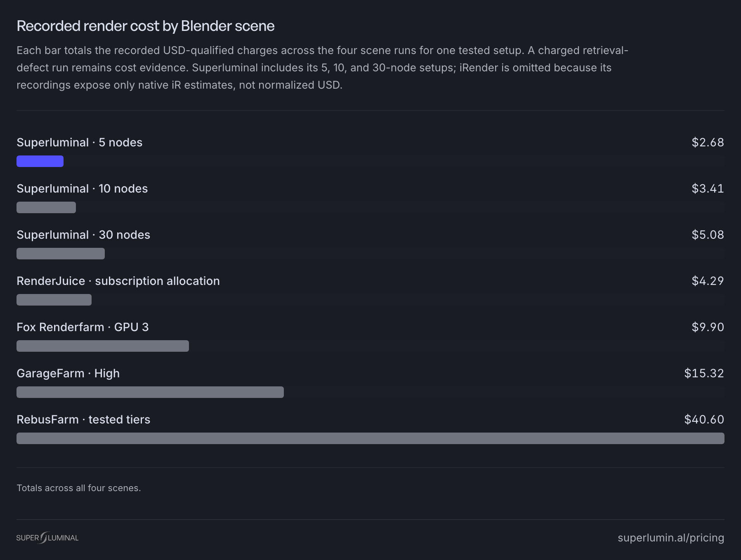Click the Superluminal · 5 nodes label
The width and height of the screenshot is (741, 560).
point(80,142)
